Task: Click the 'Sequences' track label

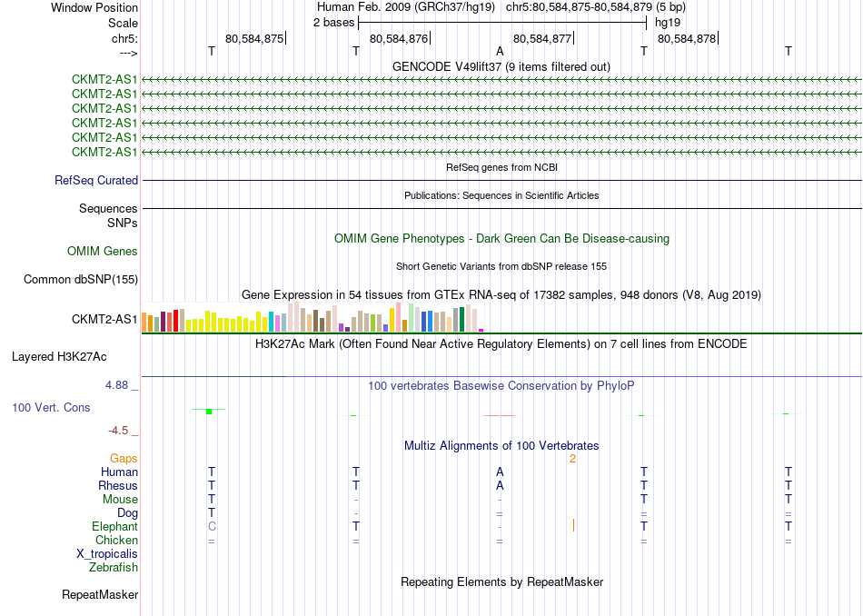Action: (108, 208)
